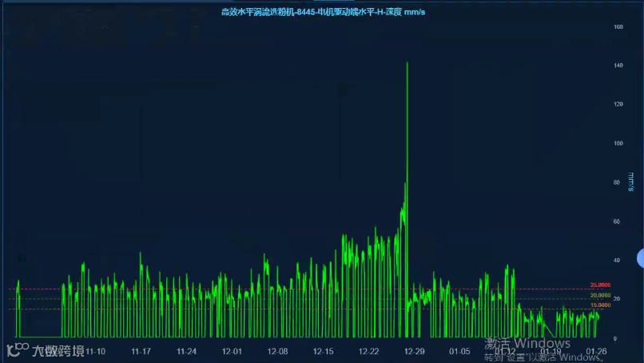Click the 120 value on the y-axis
Image resolution: width=644 pixels, height=363 pixels.
pos(618,104)
